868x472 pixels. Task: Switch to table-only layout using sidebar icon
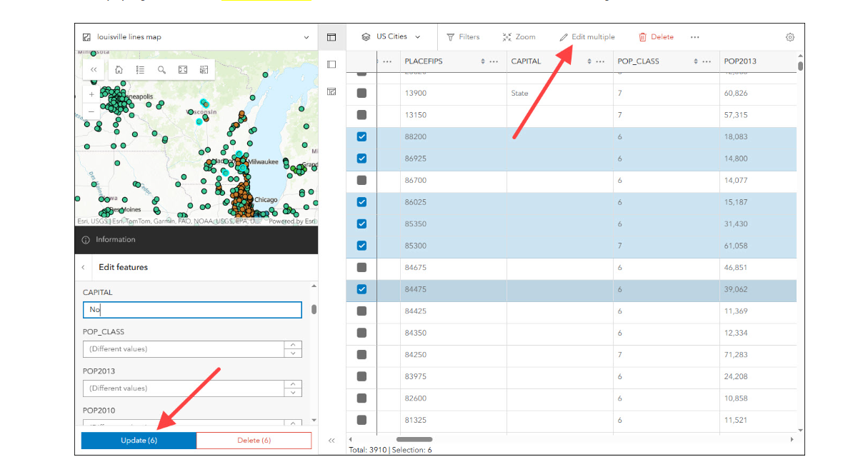tap(331, 64)
